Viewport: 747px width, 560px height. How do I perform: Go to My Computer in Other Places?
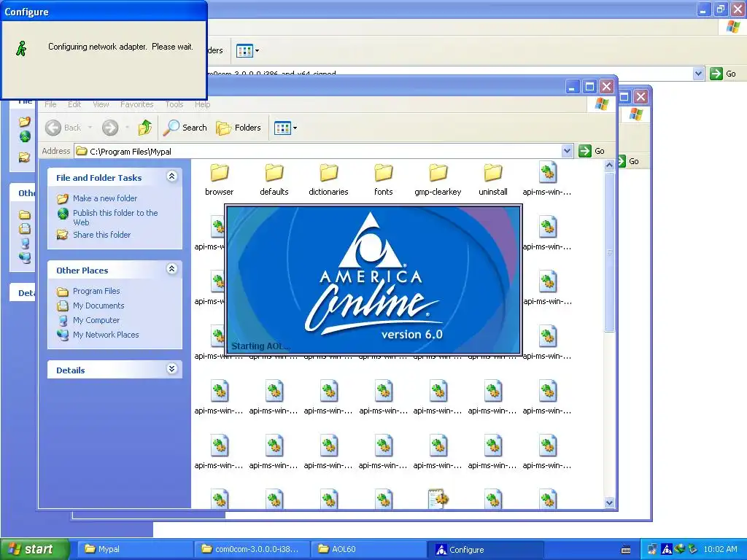pyautogui.click(x=96, y=321)
